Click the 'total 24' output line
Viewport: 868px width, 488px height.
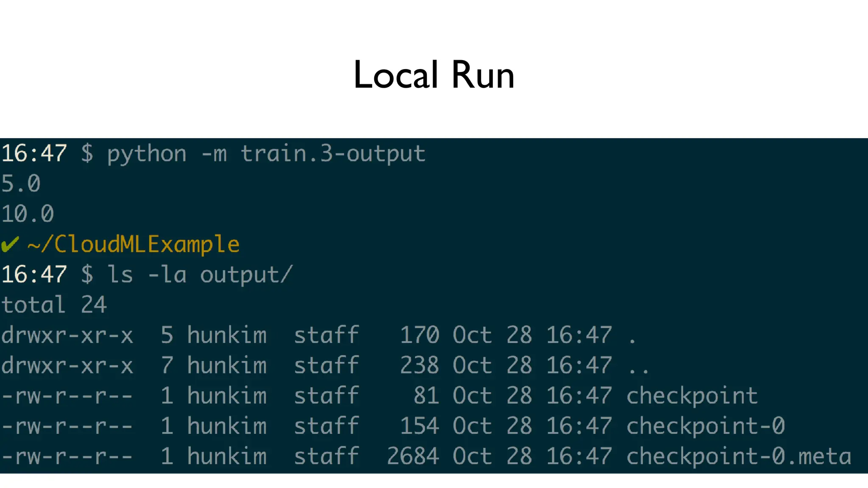[54, 305]
